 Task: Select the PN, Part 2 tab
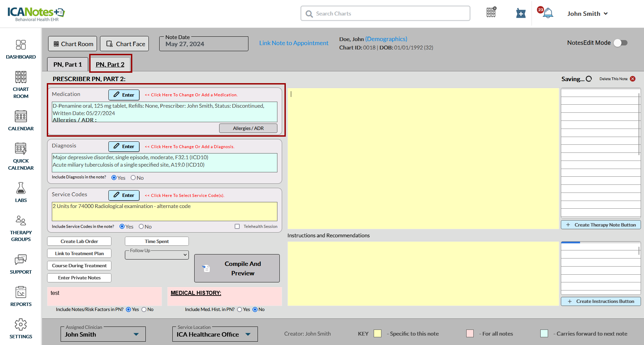pyautogui.click(x=110, y=64)
